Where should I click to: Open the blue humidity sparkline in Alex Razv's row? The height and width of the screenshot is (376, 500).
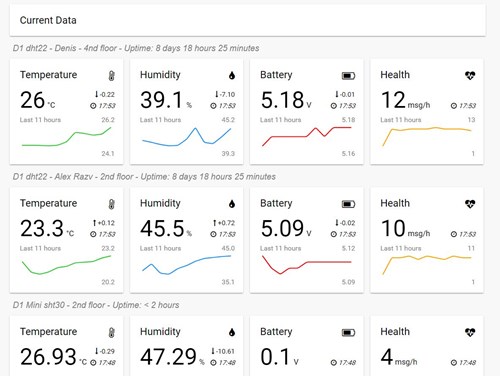coord(187,265)
